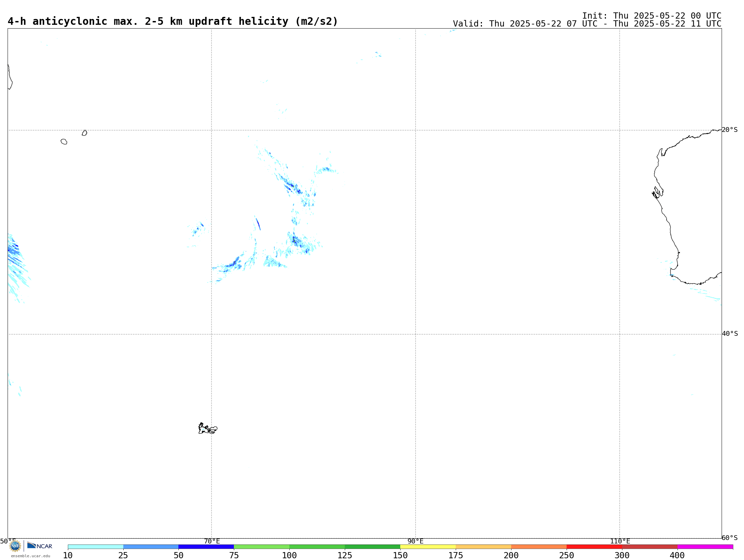Click the light blue 25-50 color swatch
Screen dimensions: 744x560
(151, 547)
